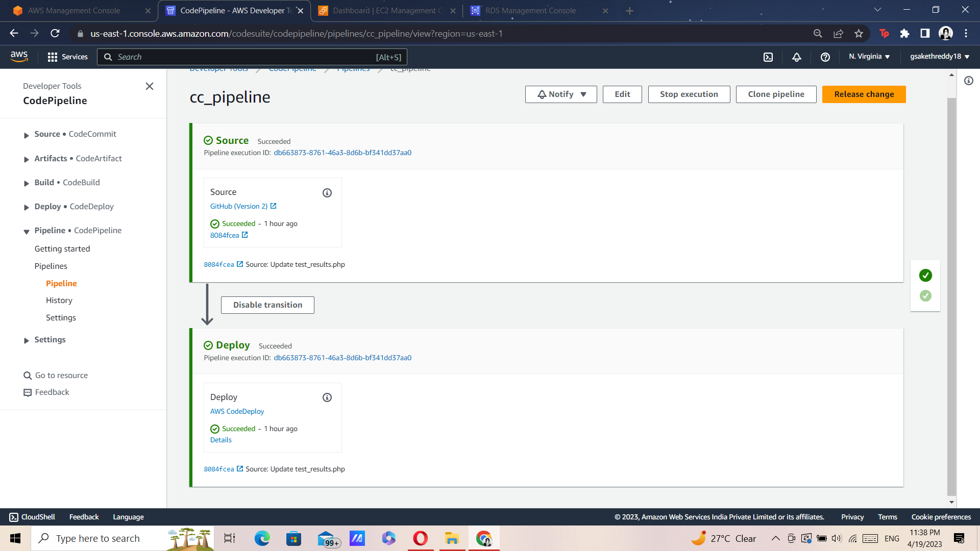Click the Feedback icon in the sidebar
Screen dimensions: 980x551
point(28,392)
